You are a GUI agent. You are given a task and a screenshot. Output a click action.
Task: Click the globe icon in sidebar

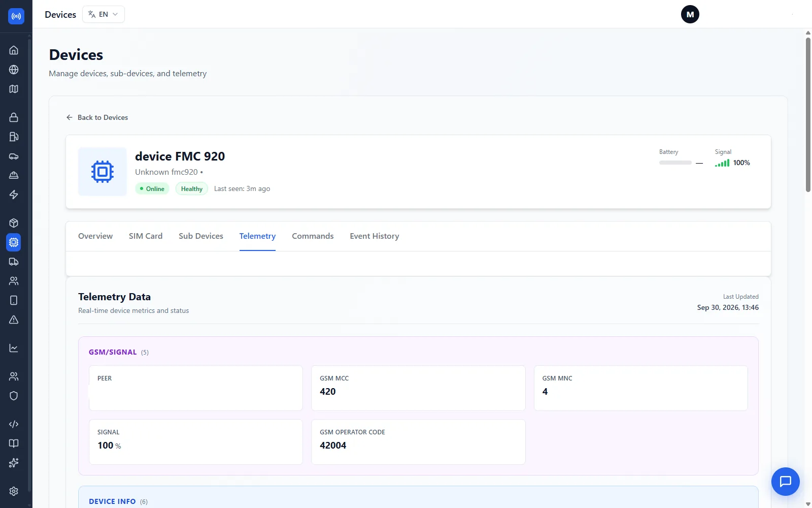[x=14, y=70]
